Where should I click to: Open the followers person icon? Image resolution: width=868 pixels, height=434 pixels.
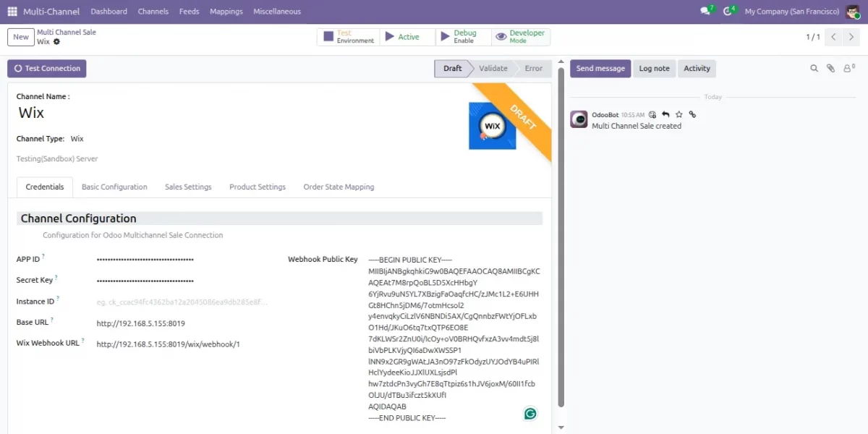tap(848, 68)
